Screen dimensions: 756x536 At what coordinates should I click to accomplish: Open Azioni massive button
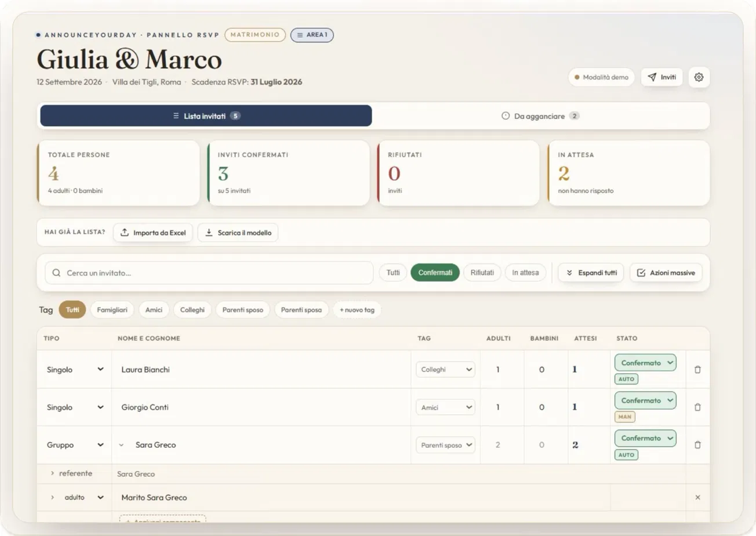coord(666,273)
